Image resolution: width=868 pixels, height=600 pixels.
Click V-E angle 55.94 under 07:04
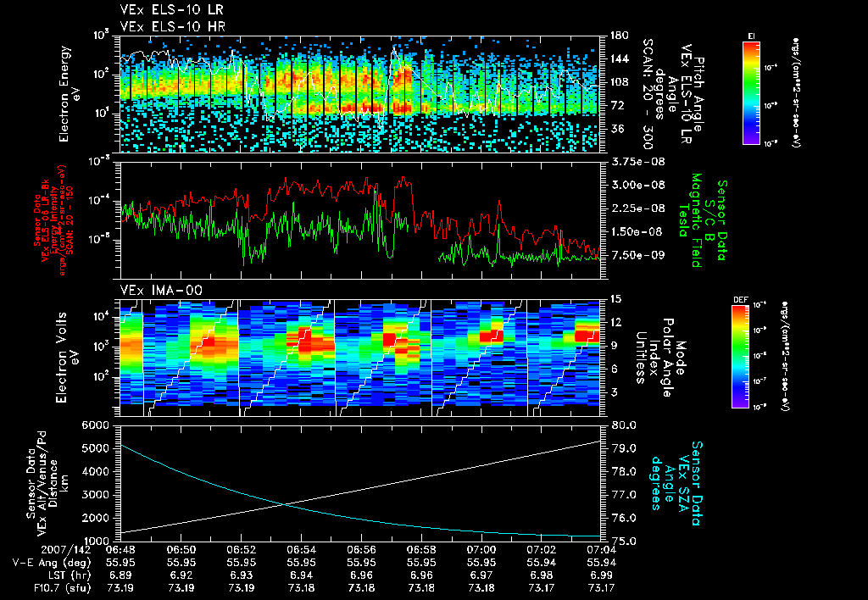click(x=602, y=563)
